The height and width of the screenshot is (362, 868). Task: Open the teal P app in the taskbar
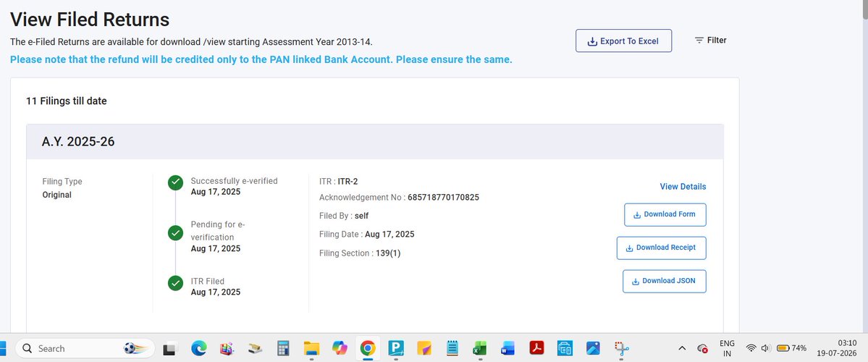coord(396,349)
